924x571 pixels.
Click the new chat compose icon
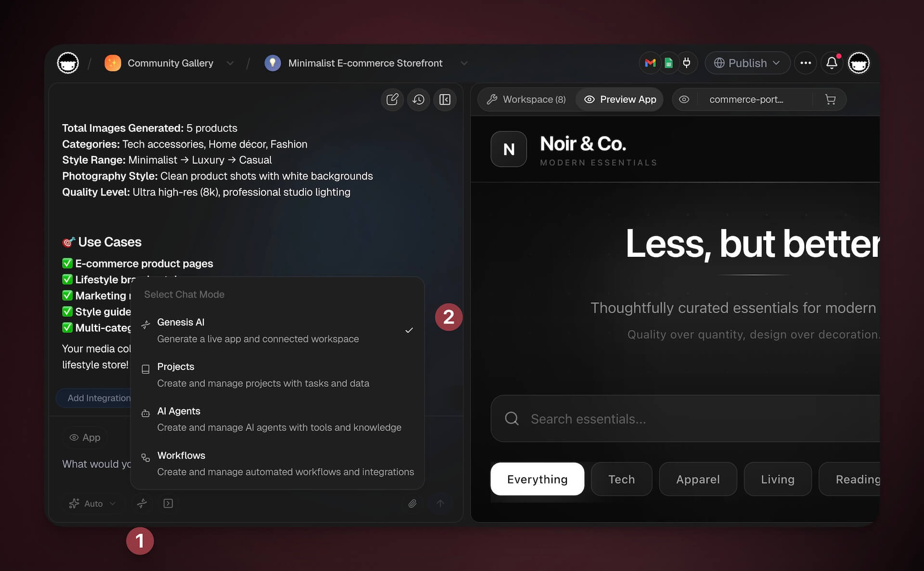point(392,100)
